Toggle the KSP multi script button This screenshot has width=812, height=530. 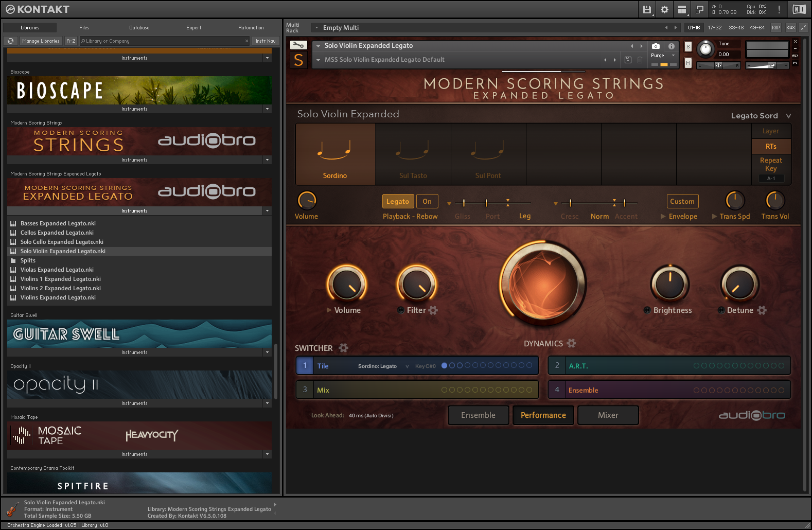click(x=776, y=28)
